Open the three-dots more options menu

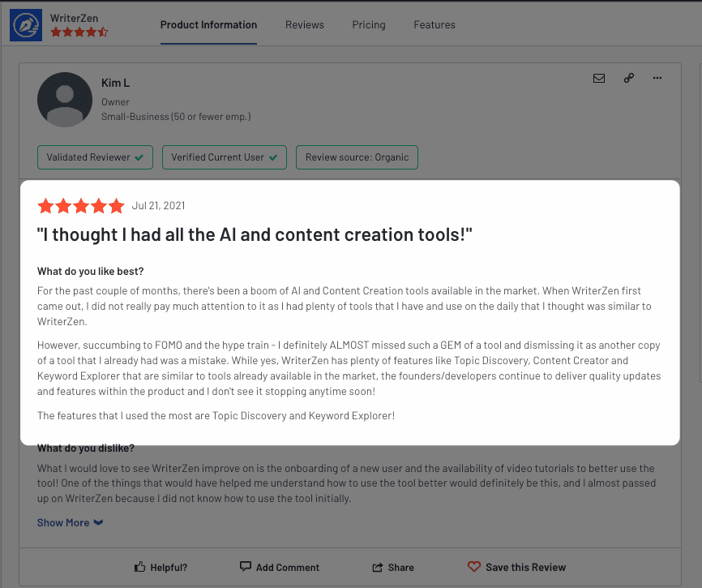657,78
